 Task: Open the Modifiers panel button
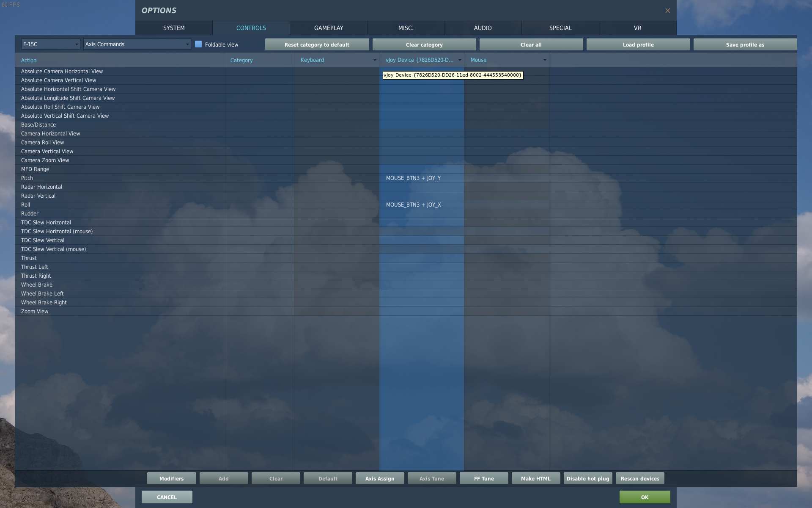tap(171, 478)
